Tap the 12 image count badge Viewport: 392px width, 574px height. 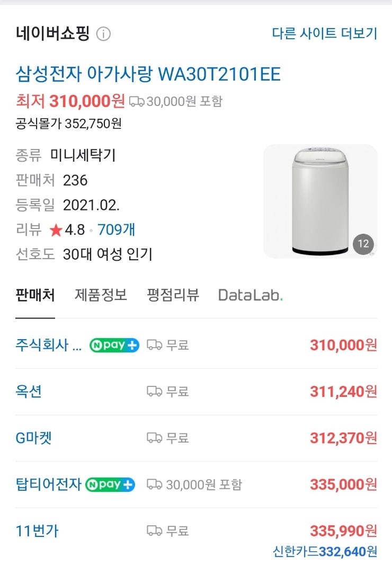363,244
